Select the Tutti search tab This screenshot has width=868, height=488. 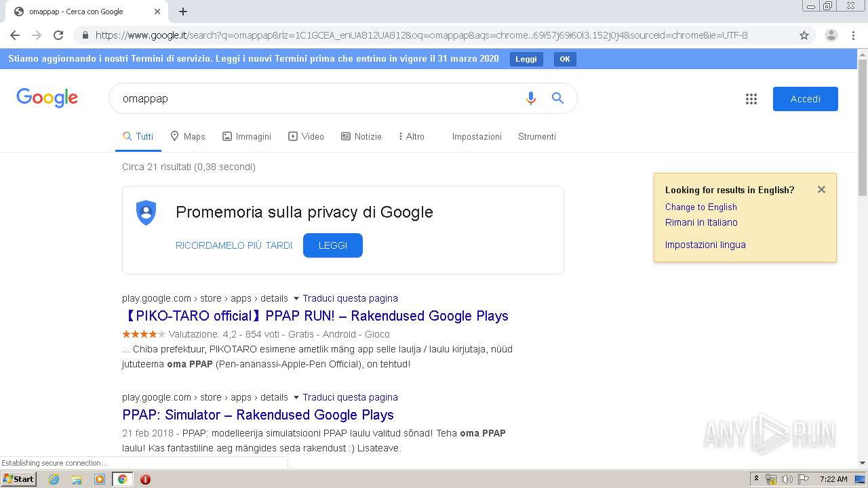coord(138,136)
